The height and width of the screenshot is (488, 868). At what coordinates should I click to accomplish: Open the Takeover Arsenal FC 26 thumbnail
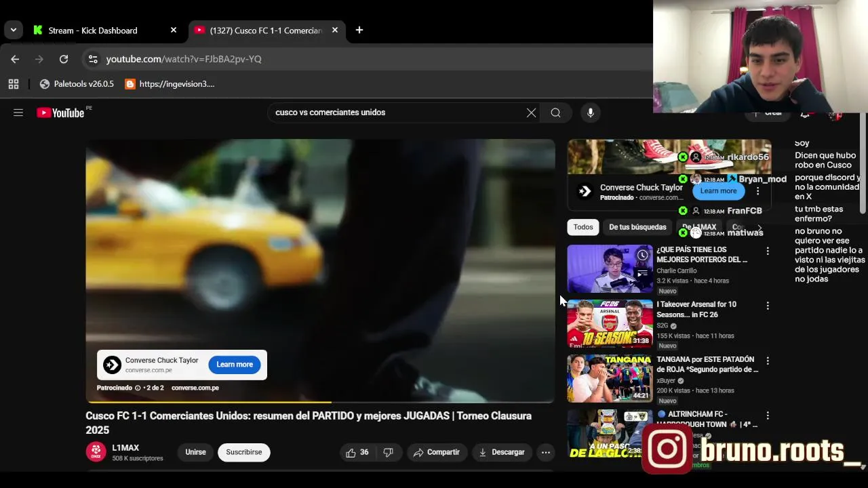click(x=610, y=324)
